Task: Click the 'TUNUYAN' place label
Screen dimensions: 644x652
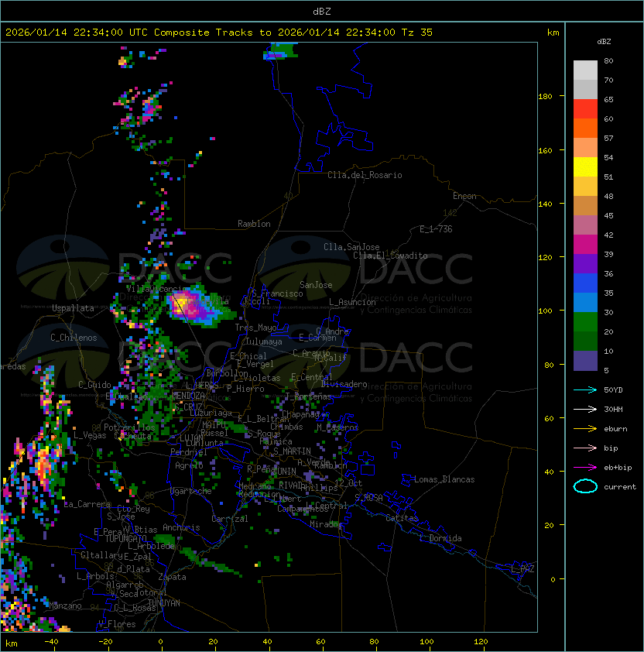Action: pos(164,603)
